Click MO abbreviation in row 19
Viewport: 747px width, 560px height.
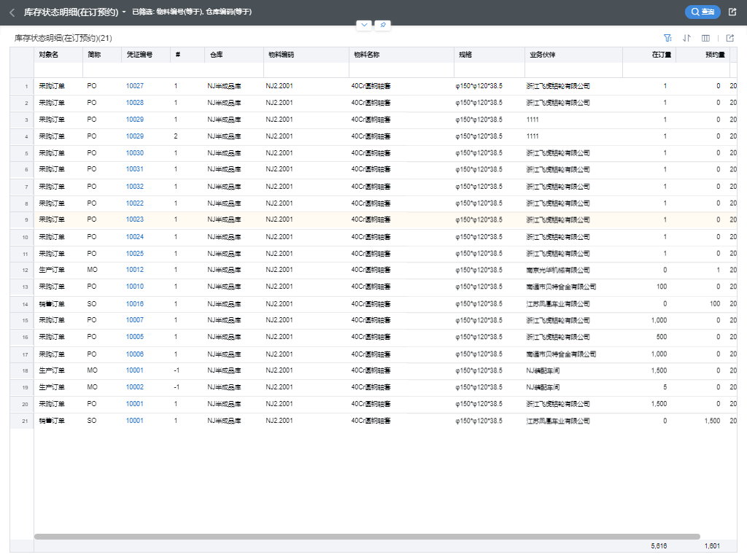(x=92, y=387)
